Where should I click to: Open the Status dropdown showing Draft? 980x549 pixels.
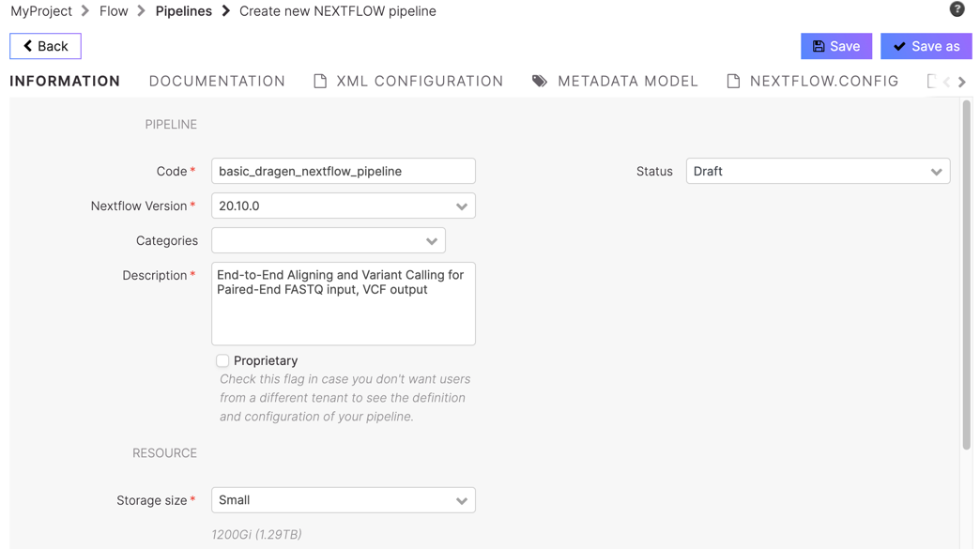pyautogui.click(x=819, y=171)
